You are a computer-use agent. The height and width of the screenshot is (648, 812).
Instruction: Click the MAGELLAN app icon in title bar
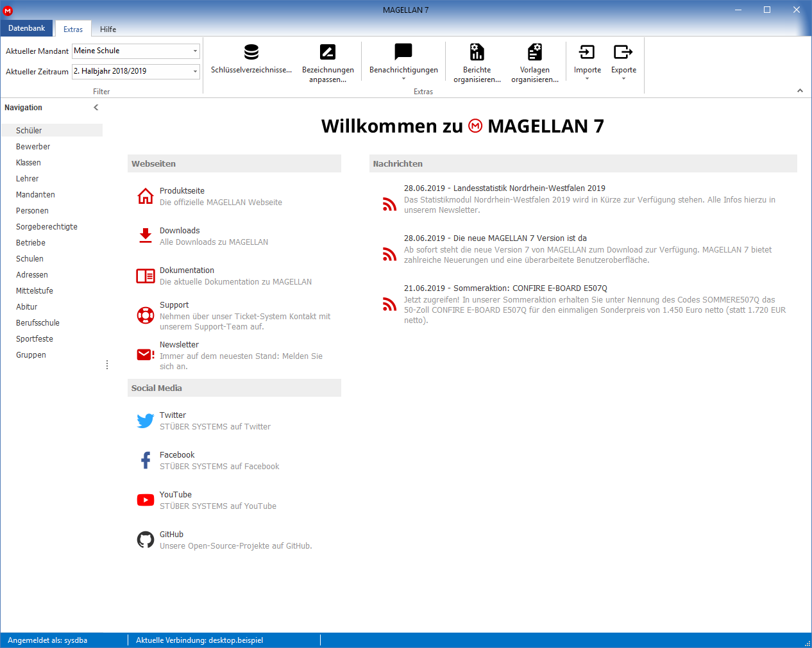click(8, 10)
